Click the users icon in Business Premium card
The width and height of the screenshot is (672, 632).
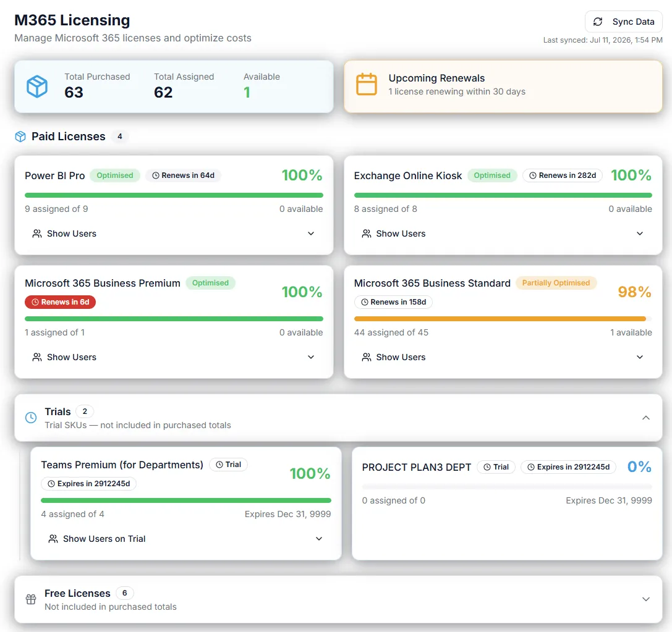tap(37, 357)
